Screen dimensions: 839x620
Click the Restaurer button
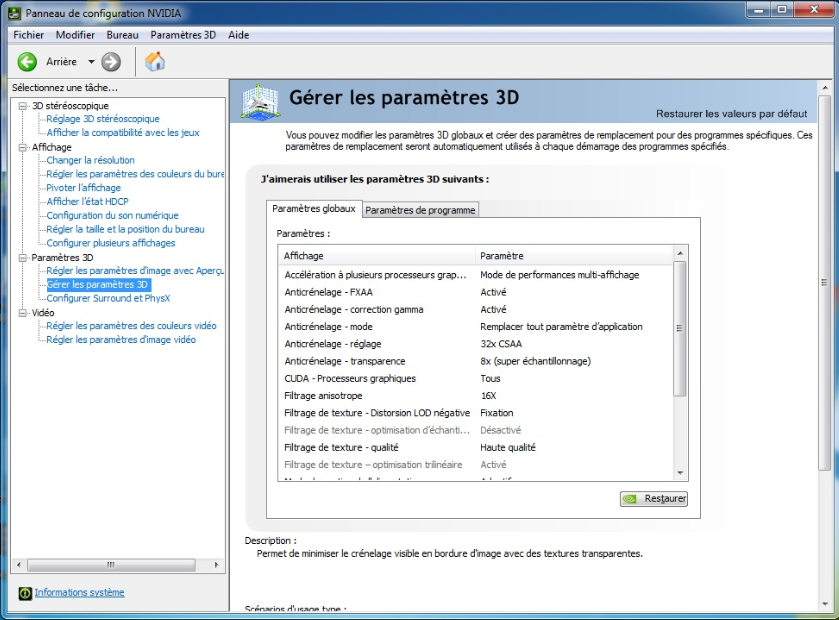[x=654, y=498]
